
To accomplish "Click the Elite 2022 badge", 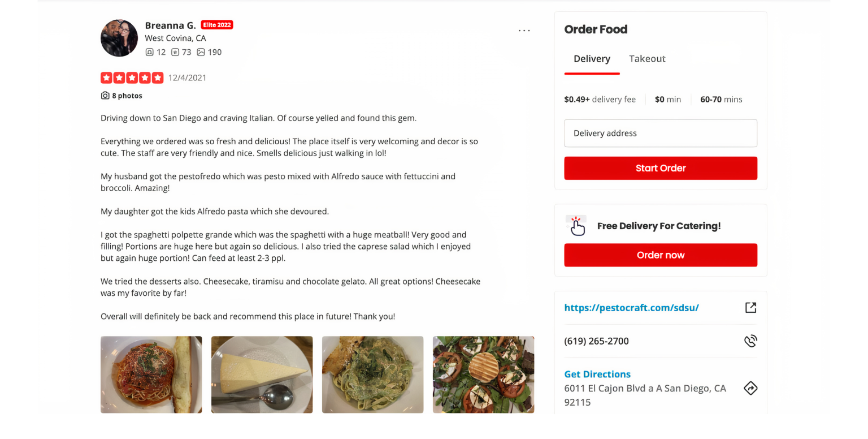I will tap(217, 25).
